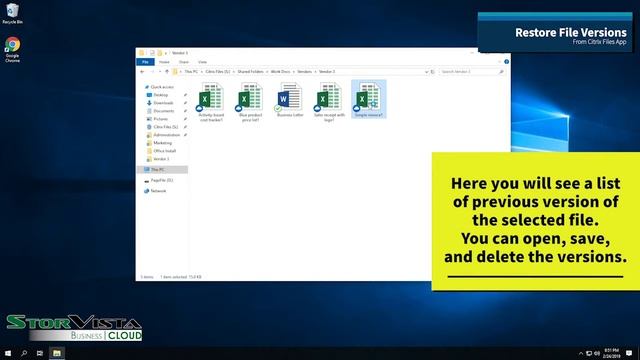Click the Back navigation arrow
The image size is (640, 360).
pos(142,72)
